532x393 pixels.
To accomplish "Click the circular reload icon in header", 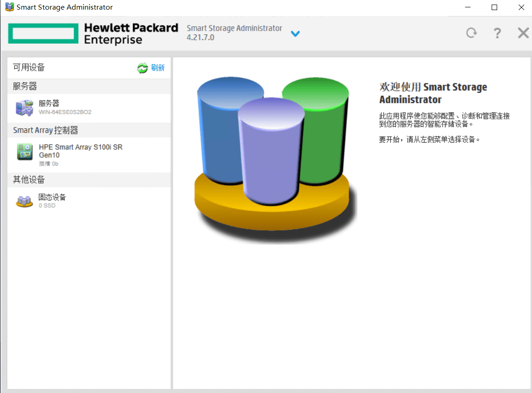I will [471, 33].
